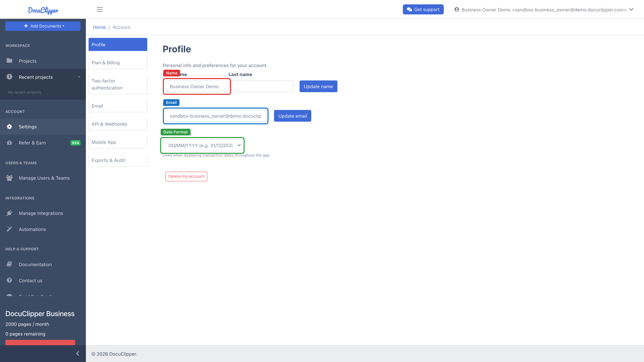Go to the Mobile App tab
Image resolution: width=644 pixels, height=362 pixels.
[x=118, y=142]
